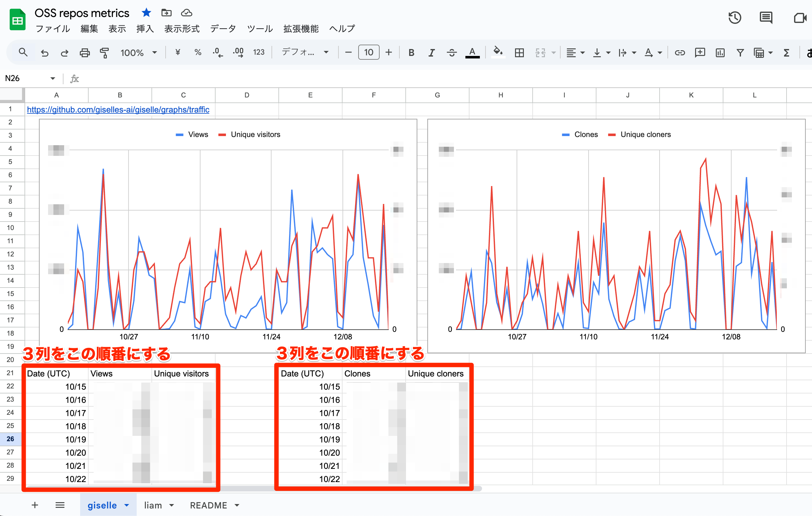Click the merge cells icon
Screen dimensions: 812x516
[x=540, y=52]
